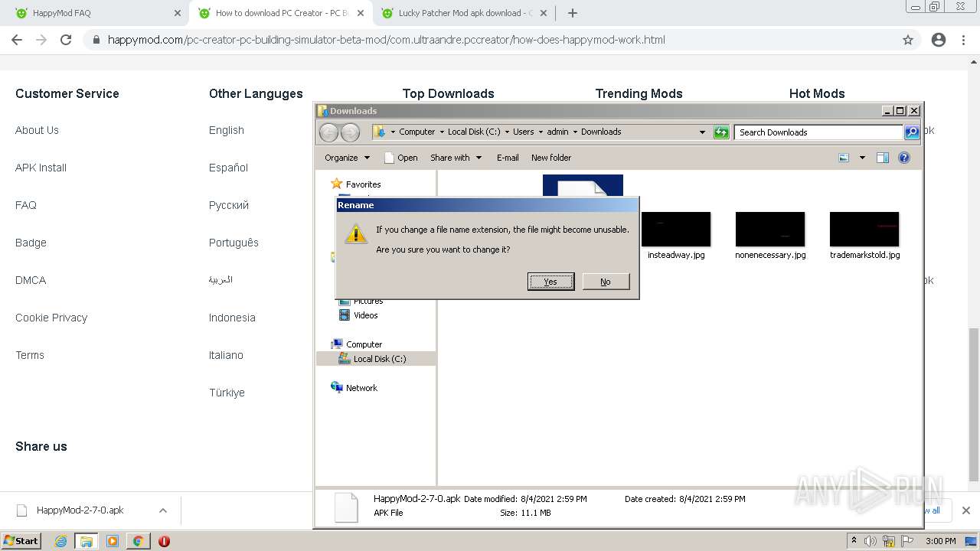Open the Organize menu in Explorer

click(x=347, y=158)
